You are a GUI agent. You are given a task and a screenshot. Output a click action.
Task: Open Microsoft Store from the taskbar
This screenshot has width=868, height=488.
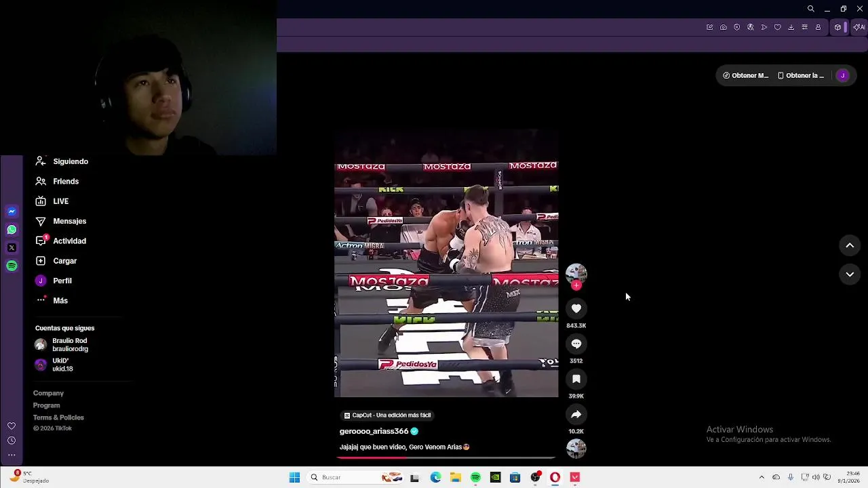tap(515, 477)
